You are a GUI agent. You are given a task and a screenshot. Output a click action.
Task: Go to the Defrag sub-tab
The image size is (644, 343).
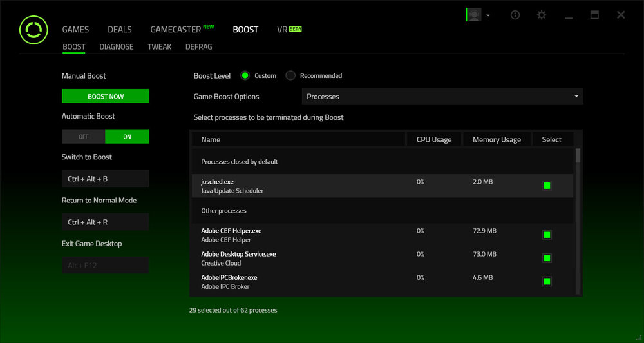(198, 47)
